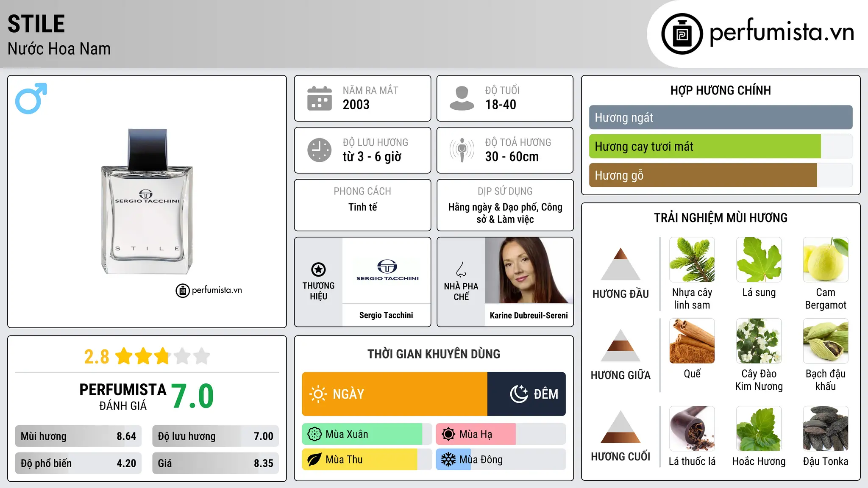Click the Mùi hương 8.64 score cell
The width and height of the screenshot is (868, 488).
(x=78, y=436)
